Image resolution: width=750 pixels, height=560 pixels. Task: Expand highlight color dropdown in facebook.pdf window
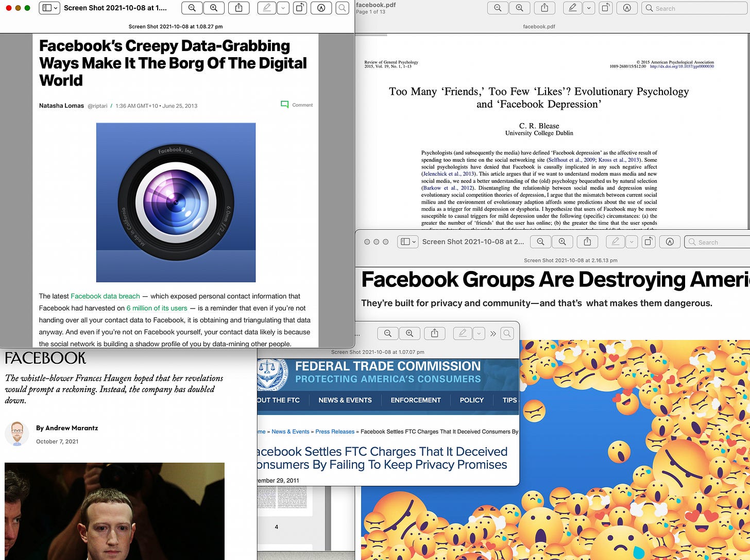pos(589,8)
